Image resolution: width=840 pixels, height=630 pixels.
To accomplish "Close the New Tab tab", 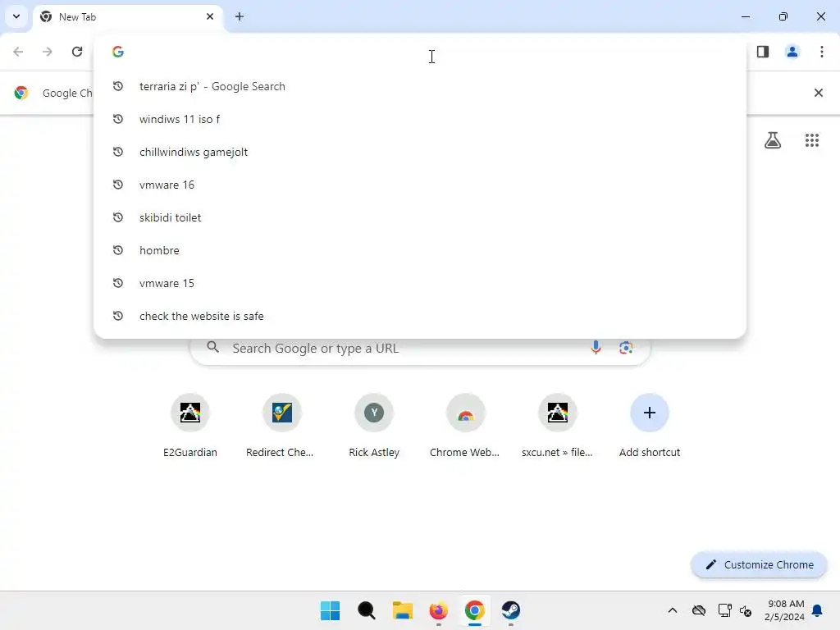I will [x=210, y=16].
